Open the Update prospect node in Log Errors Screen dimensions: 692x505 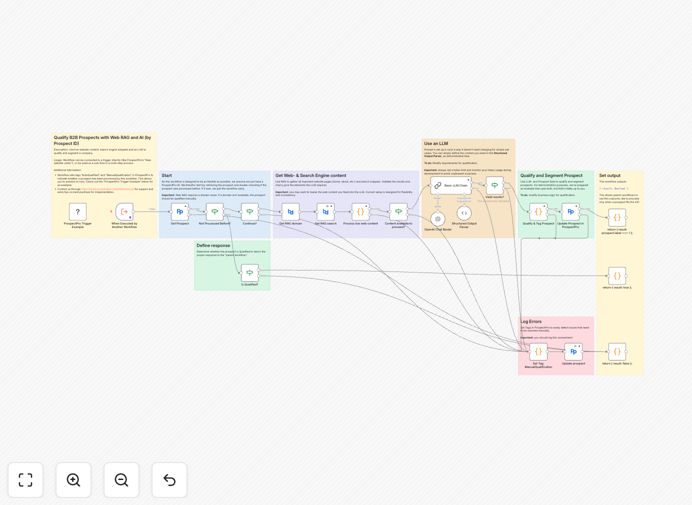[x=573, y=352]
